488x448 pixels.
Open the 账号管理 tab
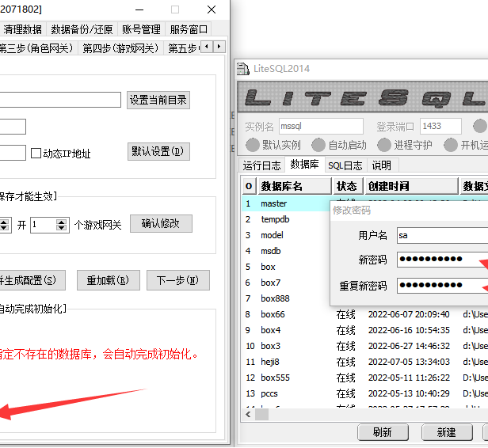point(141,29)
